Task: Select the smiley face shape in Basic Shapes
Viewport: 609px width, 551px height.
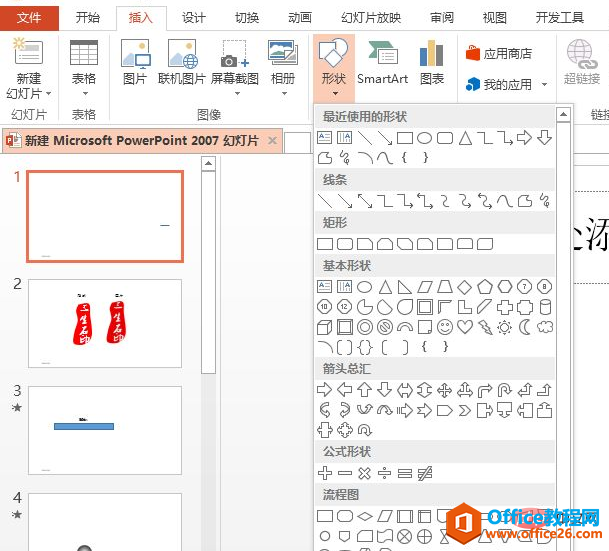Action: (445, 327)
